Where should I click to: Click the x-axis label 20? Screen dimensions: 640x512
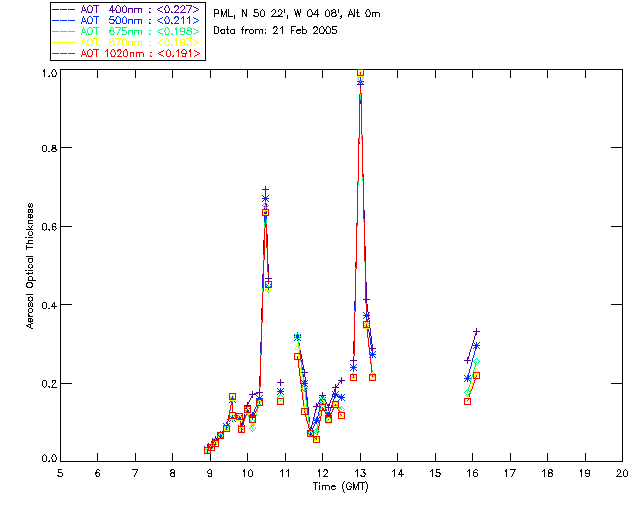(x=622, y=473)
